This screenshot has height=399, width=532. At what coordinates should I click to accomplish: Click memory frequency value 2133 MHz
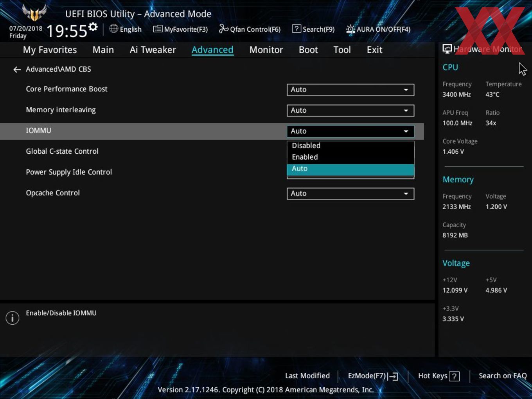[x=457, y=207]
